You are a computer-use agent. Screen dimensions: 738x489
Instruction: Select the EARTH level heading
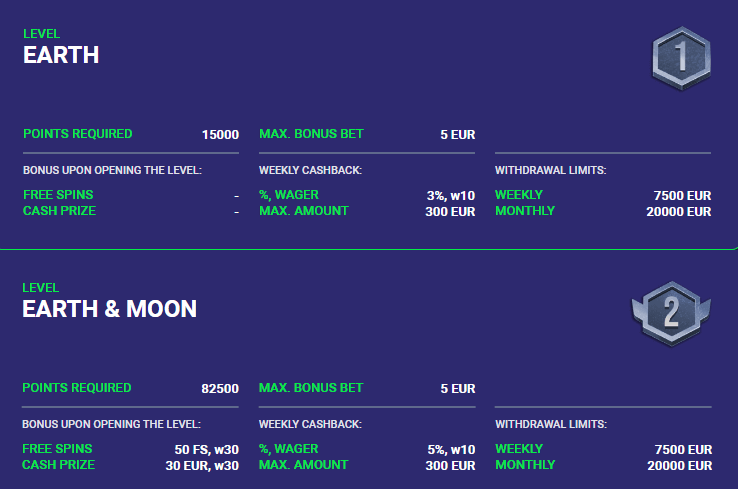[x=61, y=55]
